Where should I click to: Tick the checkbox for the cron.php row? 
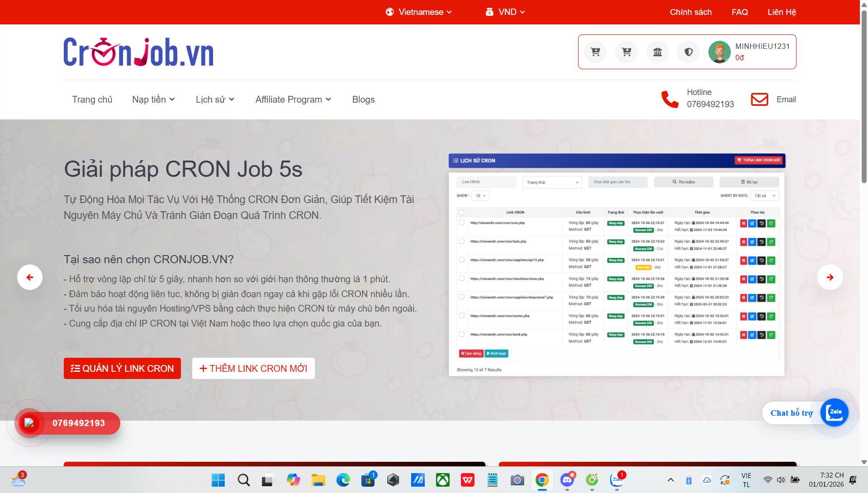coord(461,223)
